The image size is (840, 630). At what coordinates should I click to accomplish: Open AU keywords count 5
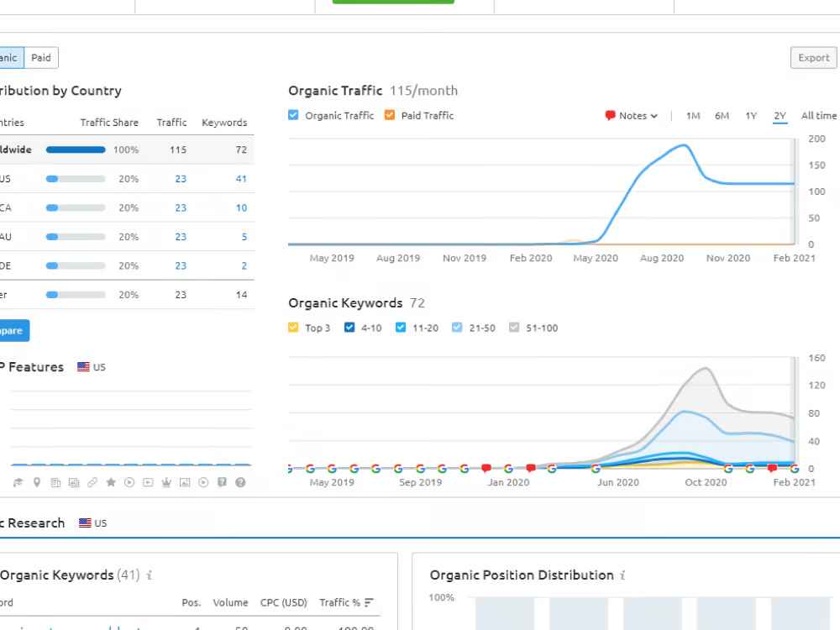tap(244, 237)
